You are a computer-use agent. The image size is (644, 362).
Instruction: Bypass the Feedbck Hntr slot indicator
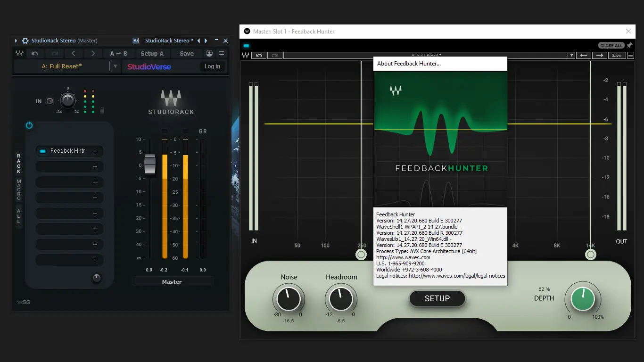coord(42,151)
